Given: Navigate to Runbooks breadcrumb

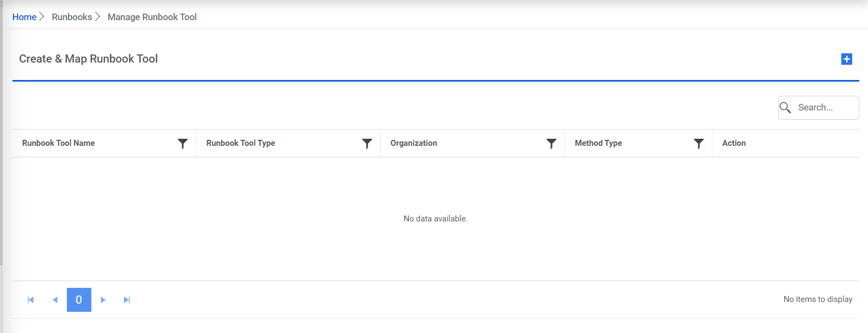Looking at the screenshot, I should click(x=72, y=17).
